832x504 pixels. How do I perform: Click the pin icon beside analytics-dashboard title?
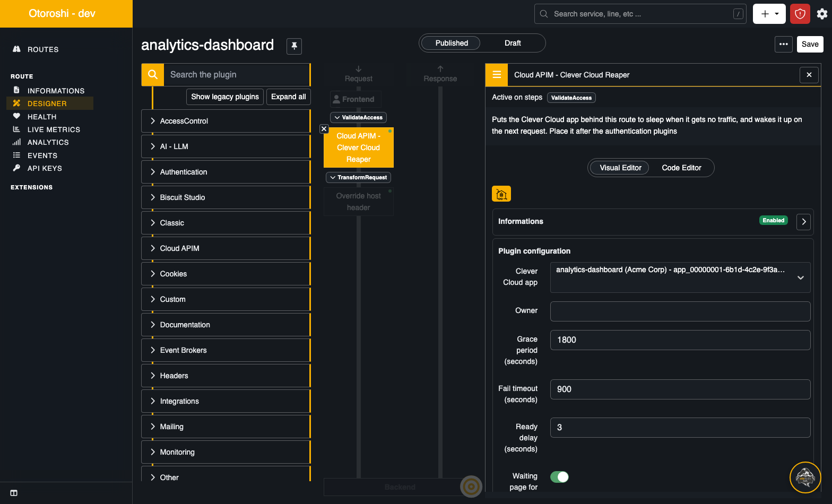point(294,46)
